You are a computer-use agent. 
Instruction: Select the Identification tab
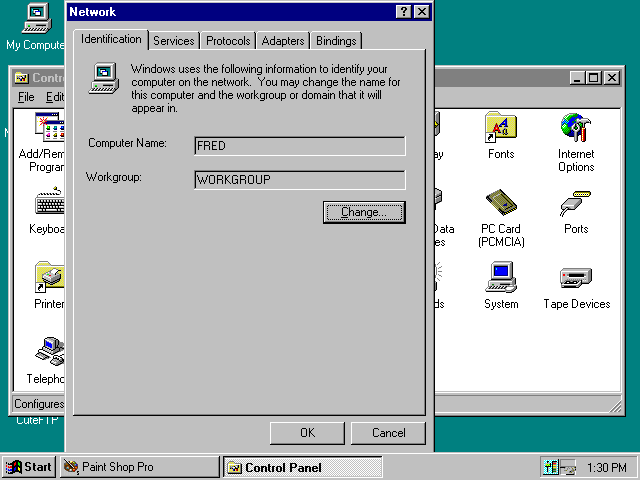click(x=111, y=39)
